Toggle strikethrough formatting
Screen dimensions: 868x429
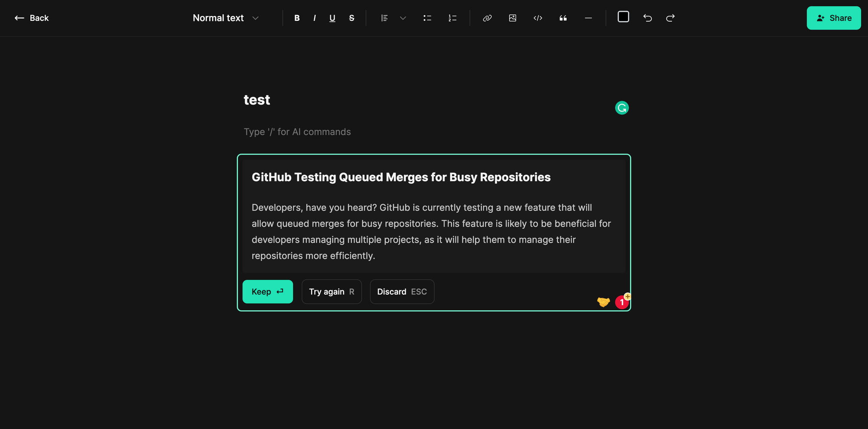pyautogui.click(x=352, y=18)
